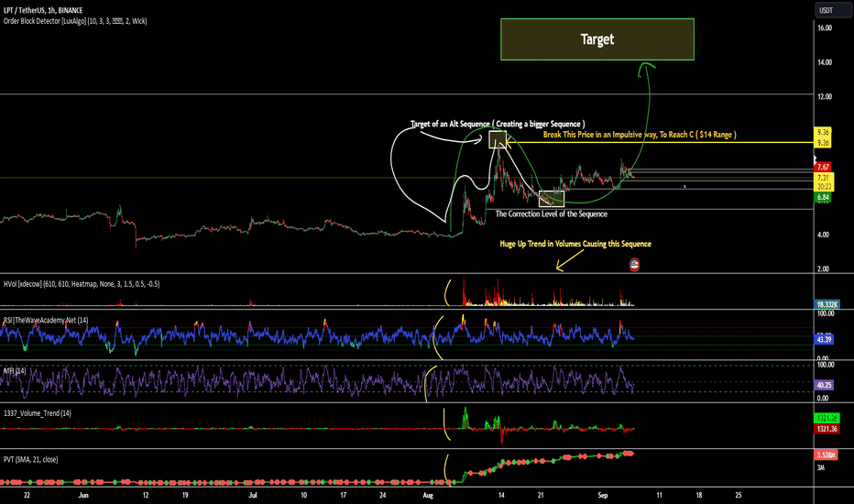This screenshot has width=854, height=504.
Task: Click the 40.25 MFI value tag
Action: tap(824, 385)
